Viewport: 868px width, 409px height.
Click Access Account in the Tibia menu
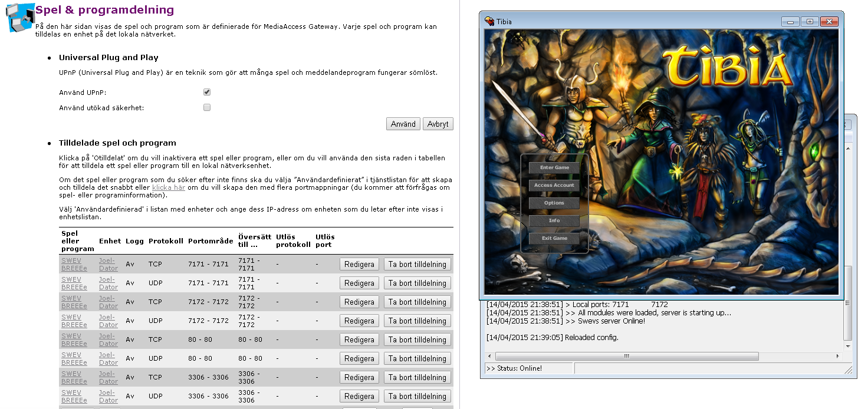click(554, 185)
